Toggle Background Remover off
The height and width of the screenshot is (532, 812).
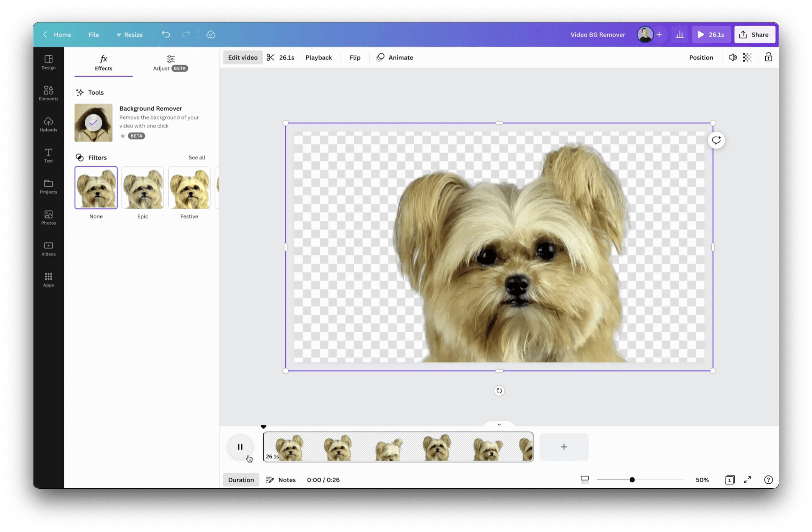[x=93, y=122]
